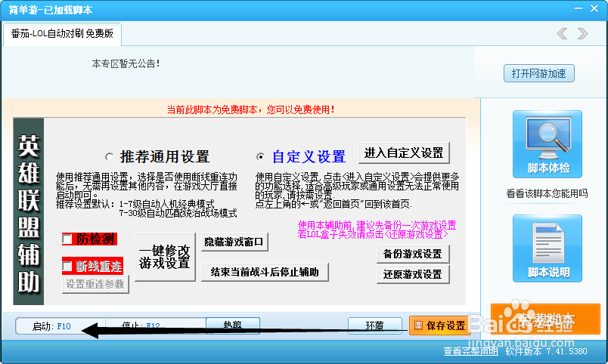Click 隐藏游戏窗口 button
This screenshot has width=608, height=364.
click(x=234, y=242)
